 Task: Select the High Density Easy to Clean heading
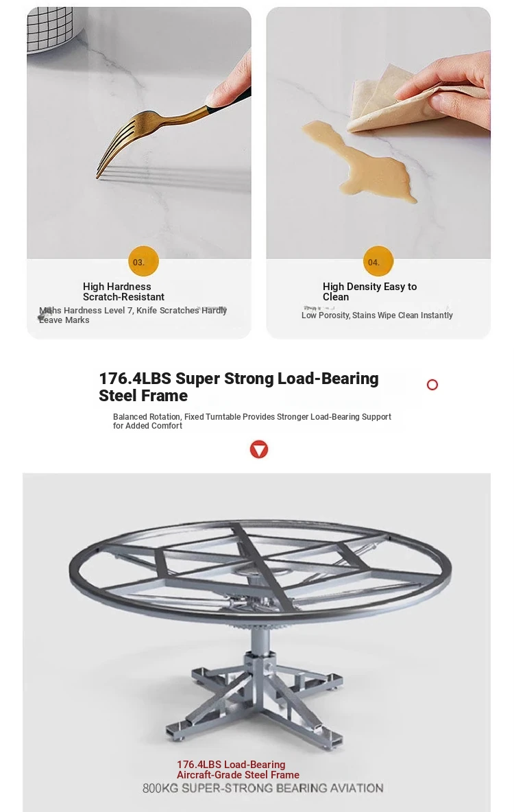[369, 291]
